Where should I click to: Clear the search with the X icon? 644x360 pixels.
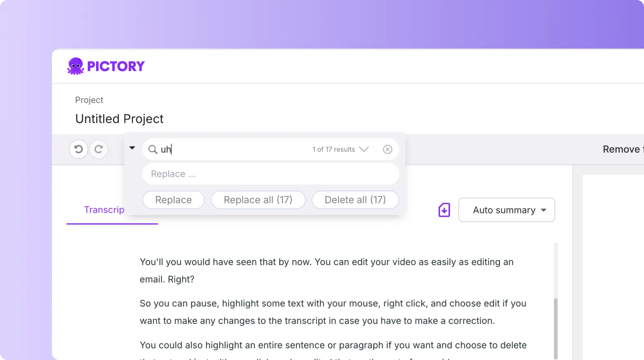[x=388, y=149]
